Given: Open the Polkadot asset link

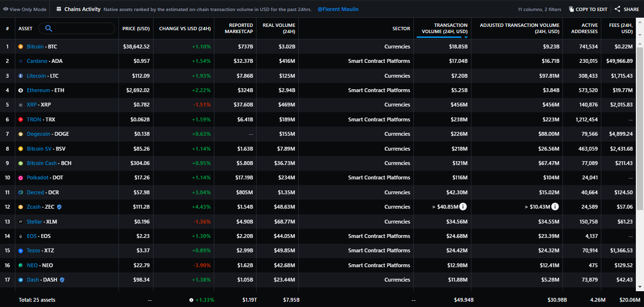Looking at the screenshot, I should [x=37, y=177].
